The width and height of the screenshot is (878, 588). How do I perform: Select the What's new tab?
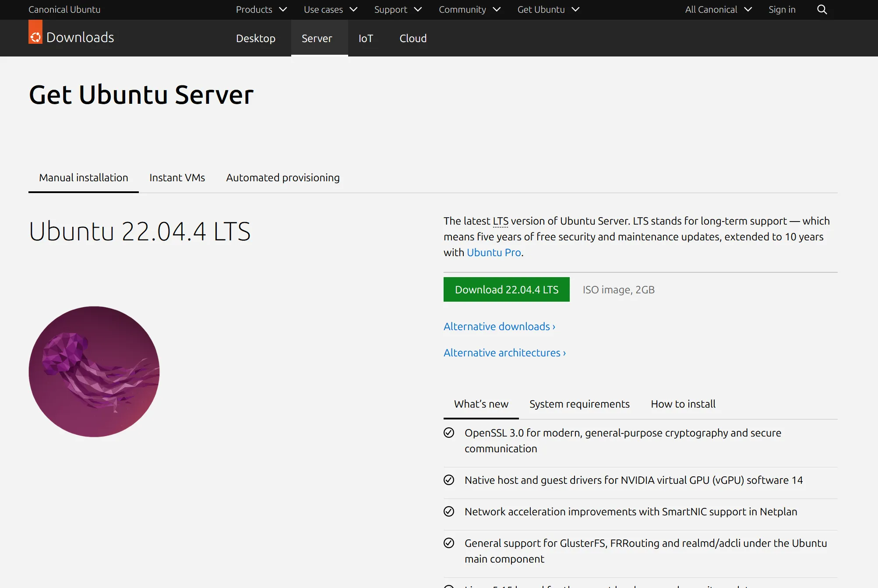[x=481, y=404]
